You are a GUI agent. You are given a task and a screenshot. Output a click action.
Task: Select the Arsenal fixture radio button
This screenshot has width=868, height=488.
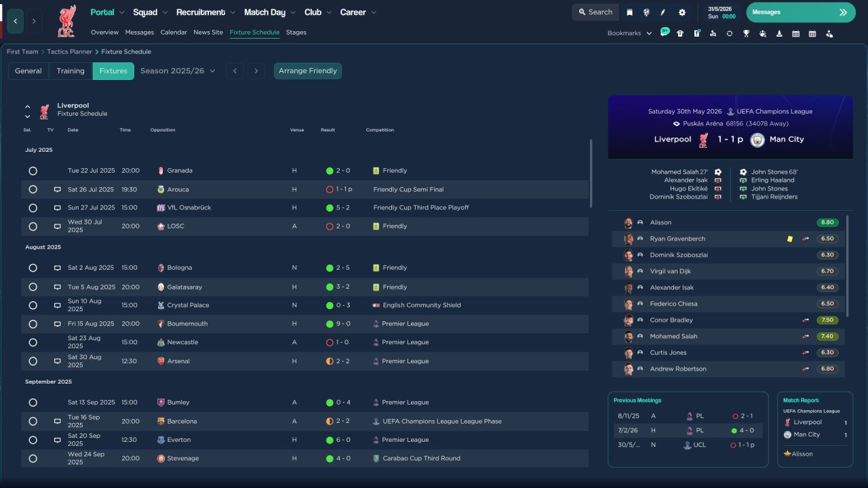pos(33,361)
